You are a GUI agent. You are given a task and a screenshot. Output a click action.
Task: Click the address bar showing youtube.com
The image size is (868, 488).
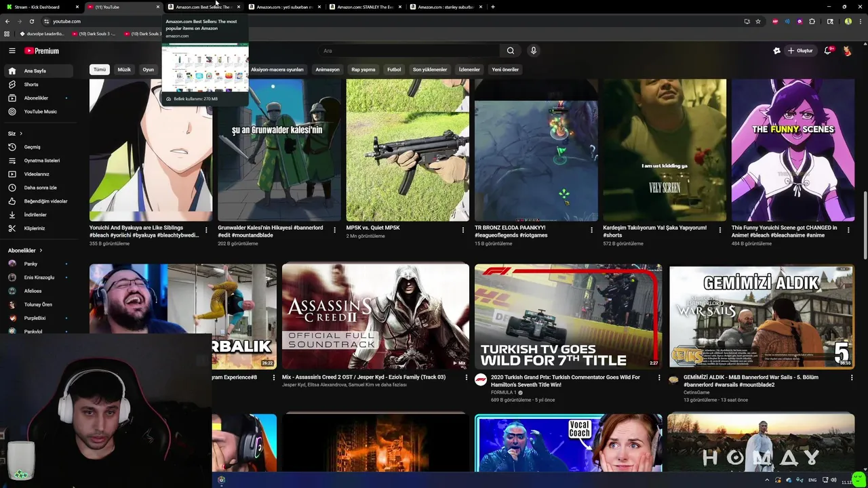pos(393,21)
